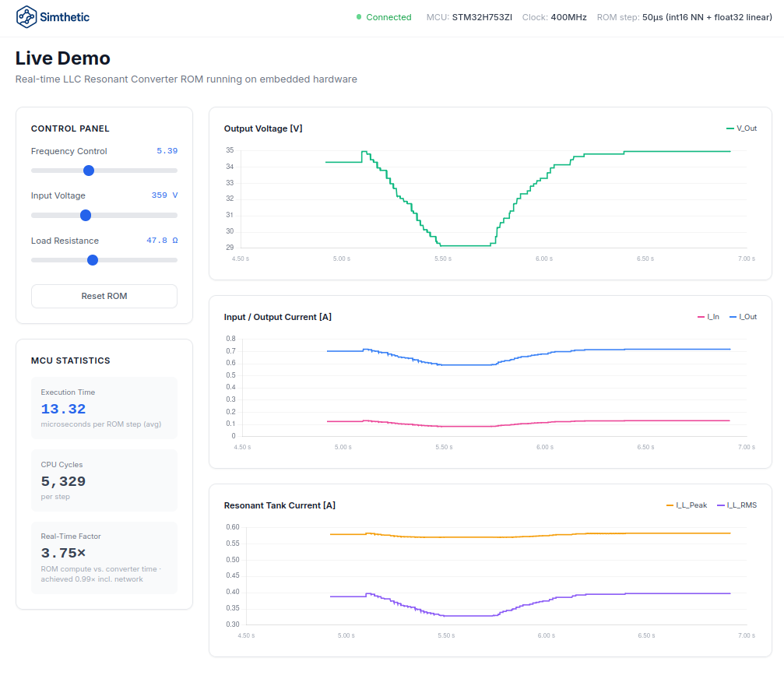Click the Clock value 400MHz
784x679 pixels.
coord(568,17)
